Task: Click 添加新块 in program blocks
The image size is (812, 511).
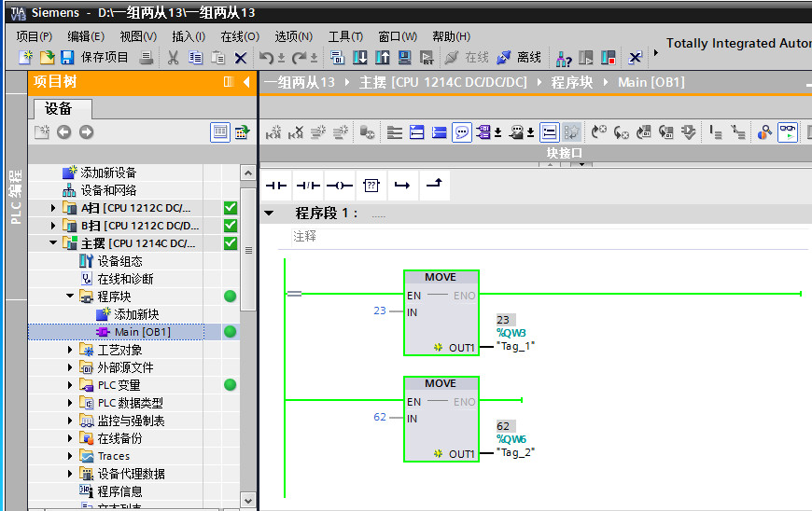Action: pyautogui.click(x=136, y=314)
